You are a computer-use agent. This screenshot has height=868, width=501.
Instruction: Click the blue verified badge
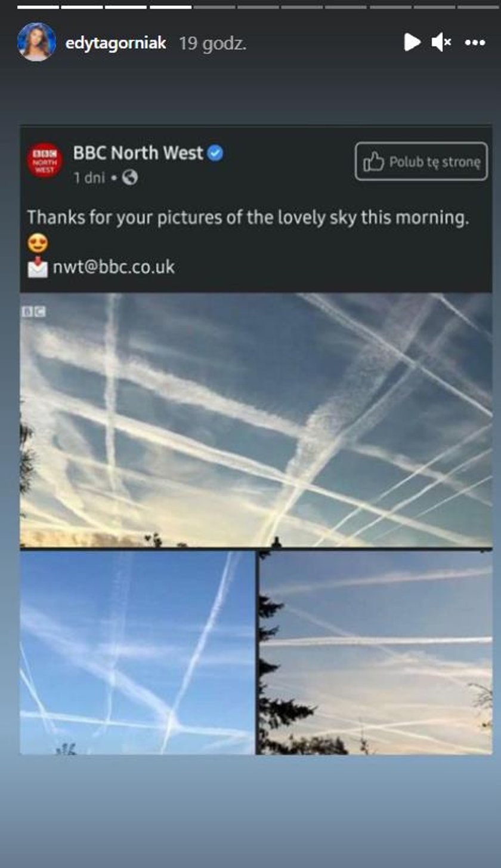point(215,153)
